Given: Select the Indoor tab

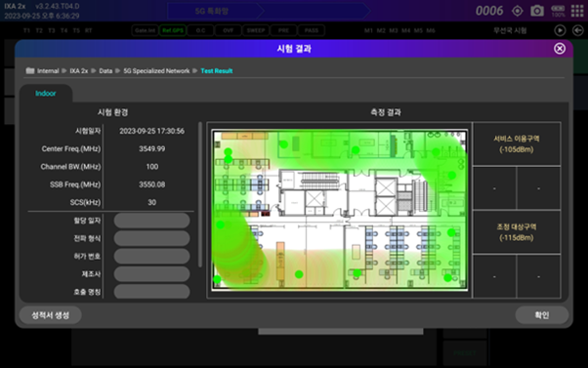Looking at the screenshot, I should click(x=46, y=94).
